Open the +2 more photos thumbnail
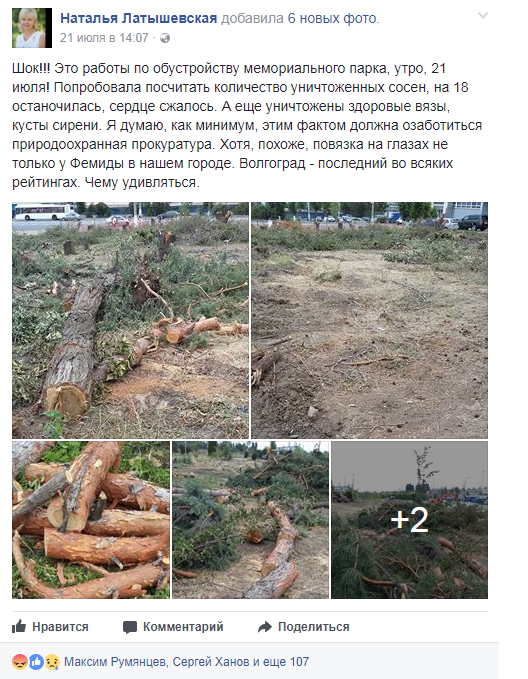 point(409,520)
